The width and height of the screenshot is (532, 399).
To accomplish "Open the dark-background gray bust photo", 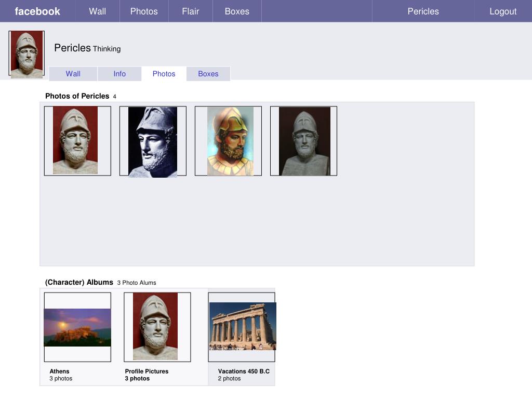I will pos(303,141).
